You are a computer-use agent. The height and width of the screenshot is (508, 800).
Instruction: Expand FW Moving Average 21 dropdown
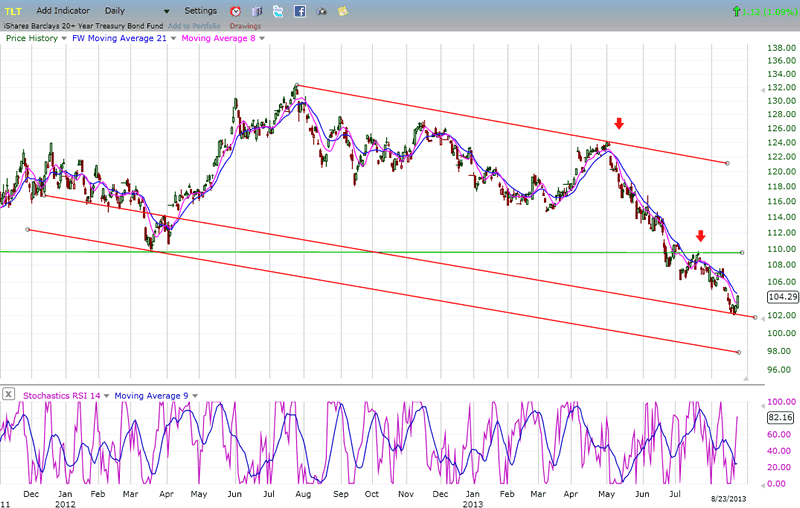(x=172, y=38)
